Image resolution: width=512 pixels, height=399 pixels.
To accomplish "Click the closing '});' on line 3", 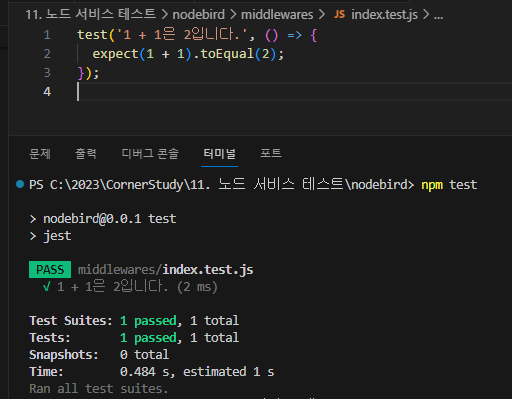I will 88,73.
